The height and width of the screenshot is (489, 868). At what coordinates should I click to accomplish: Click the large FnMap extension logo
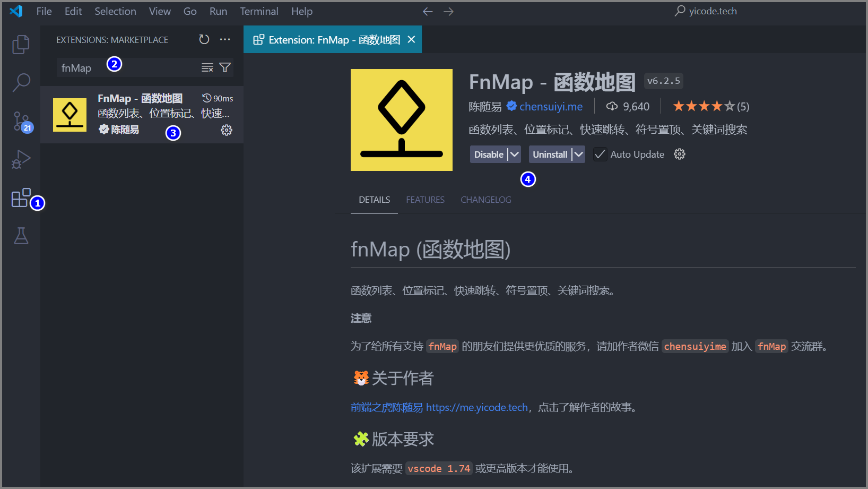click(402, 120)
